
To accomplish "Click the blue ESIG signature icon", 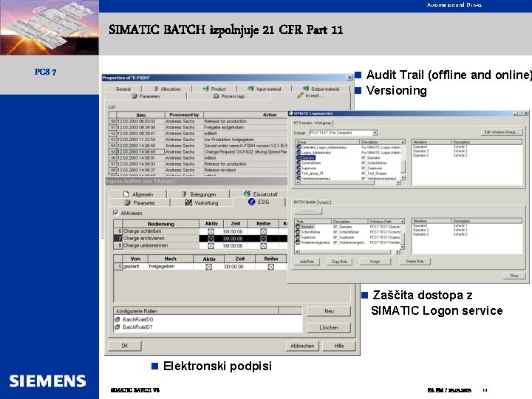I will tap(251, 202).
